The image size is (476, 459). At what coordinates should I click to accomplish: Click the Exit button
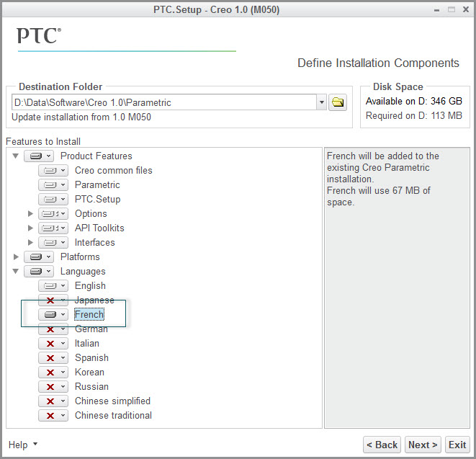pos(457,445)
